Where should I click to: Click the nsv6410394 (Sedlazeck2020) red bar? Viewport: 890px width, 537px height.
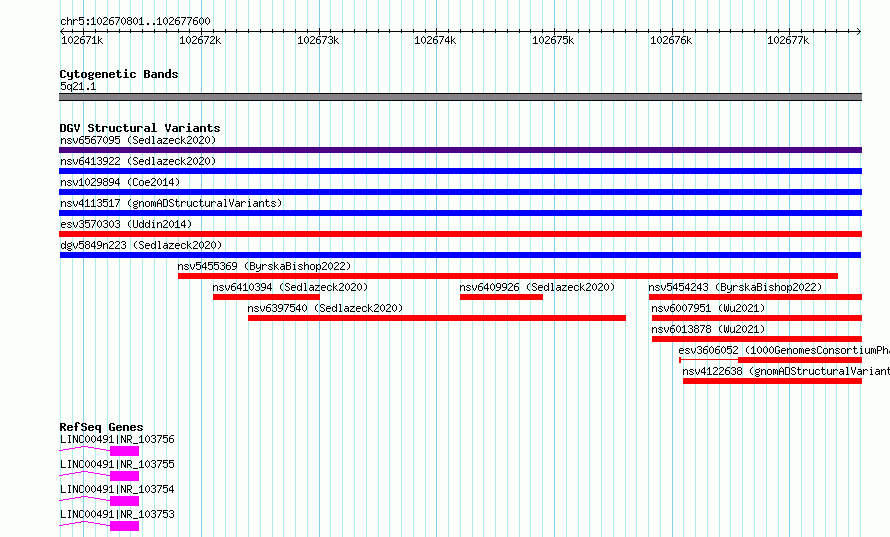pyautogui.click(x=266, y=297)
